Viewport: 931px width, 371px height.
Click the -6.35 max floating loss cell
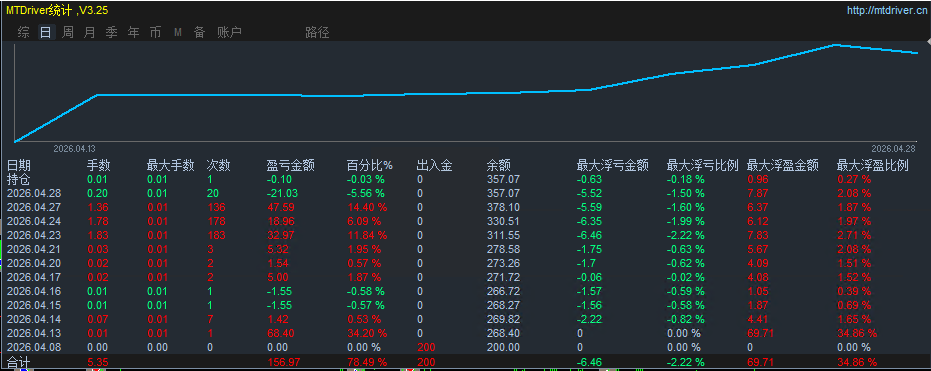click(590, 221)
